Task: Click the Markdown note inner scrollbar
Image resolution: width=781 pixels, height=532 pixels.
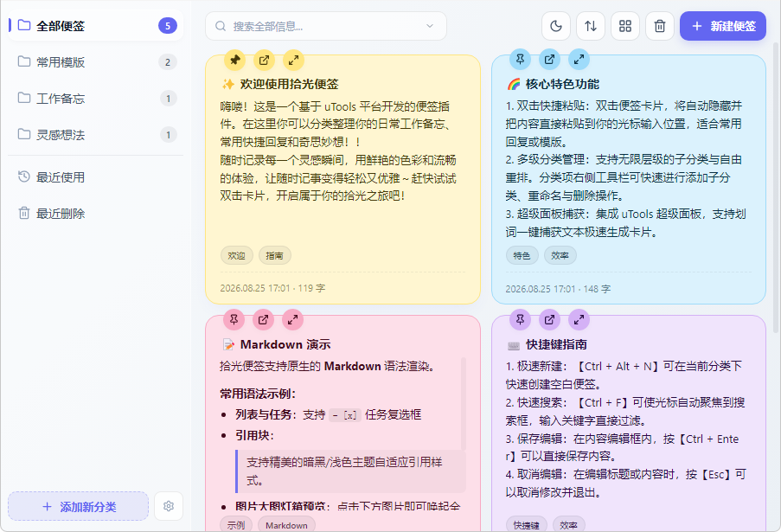Action: (464, 404)
